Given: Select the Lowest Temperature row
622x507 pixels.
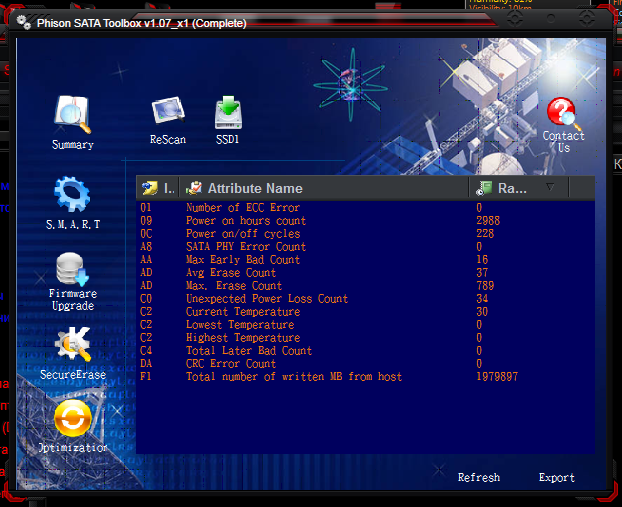Looking at the screenshot, I should [365, 325].
